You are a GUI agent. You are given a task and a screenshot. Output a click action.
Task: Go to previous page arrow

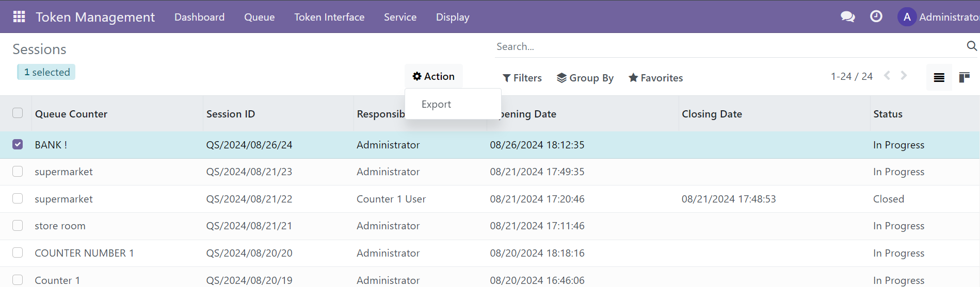887,76
